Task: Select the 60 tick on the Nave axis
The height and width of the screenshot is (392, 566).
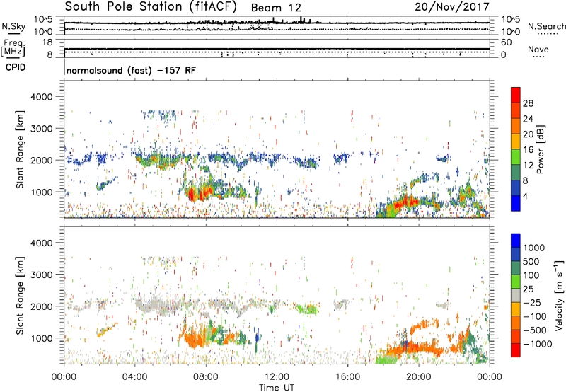Action: (506, 42)
